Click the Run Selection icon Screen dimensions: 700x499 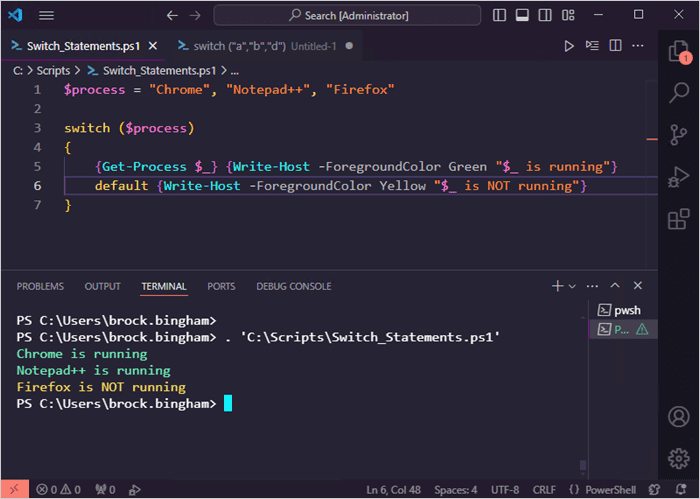[x=592, y=46]
